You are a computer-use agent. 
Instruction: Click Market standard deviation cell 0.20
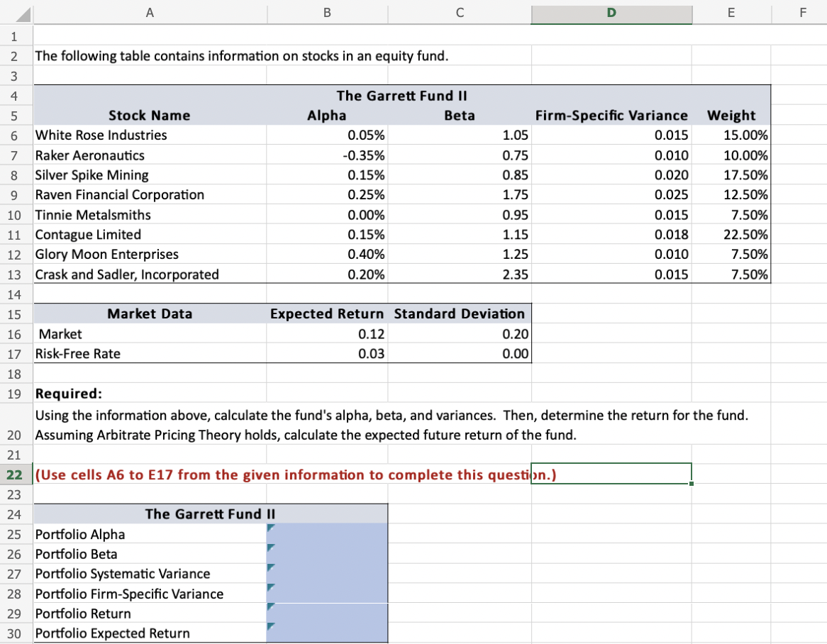point(460,334)
